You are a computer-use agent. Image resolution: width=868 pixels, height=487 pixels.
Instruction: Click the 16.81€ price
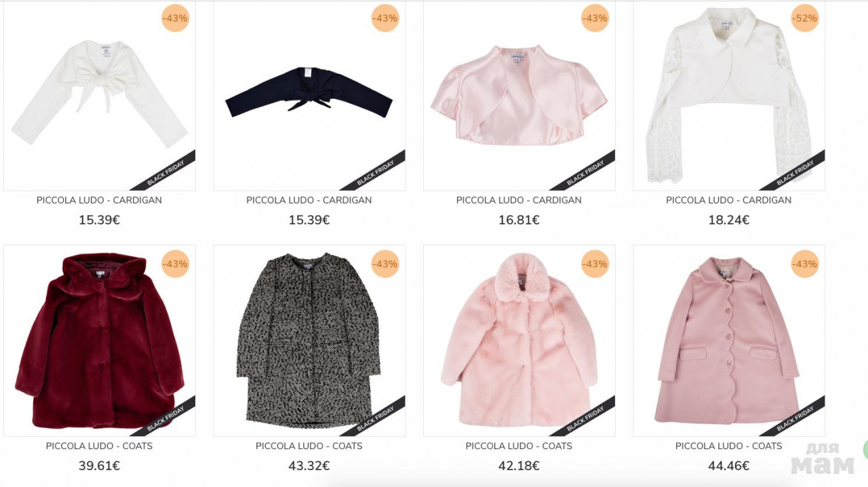pyautogui.click(x=519, y=220)
